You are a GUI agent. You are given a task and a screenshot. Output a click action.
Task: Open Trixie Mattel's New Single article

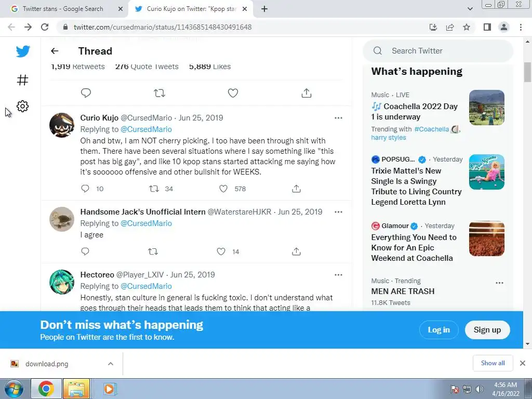pyautogui.click(x=416, y=187)
